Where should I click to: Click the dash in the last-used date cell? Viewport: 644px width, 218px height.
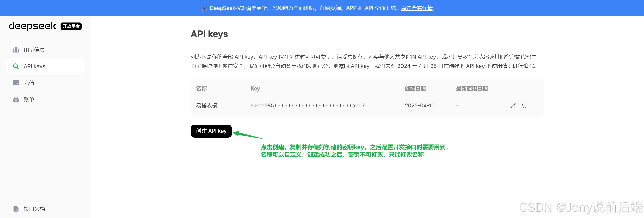[x=457, y=106]
